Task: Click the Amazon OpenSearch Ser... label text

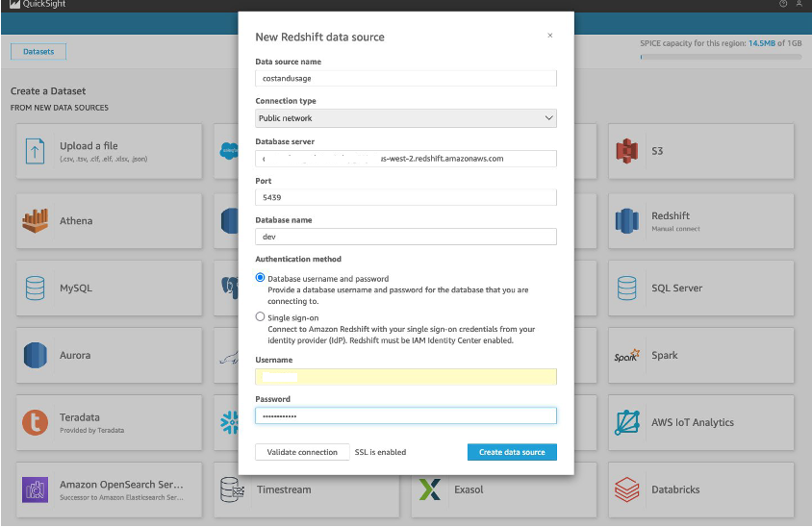Action: coord(121,485)
